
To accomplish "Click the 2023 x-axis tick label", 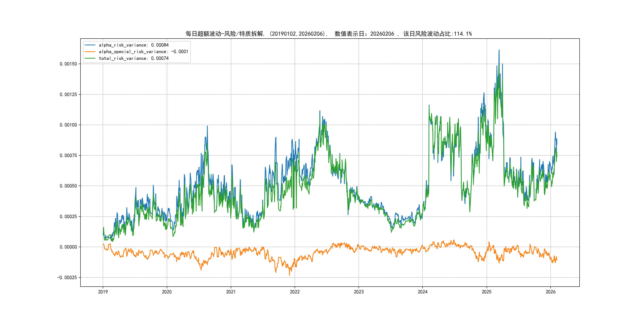I will [359, 292].
